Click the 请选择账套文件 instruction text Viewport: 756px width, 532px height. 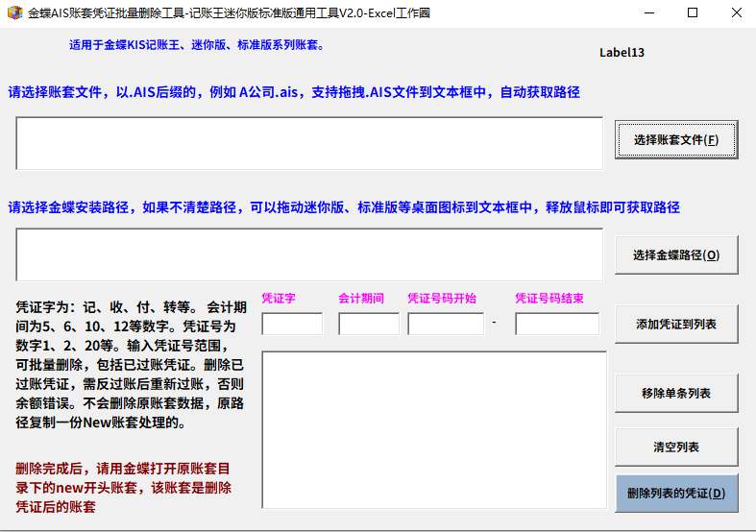point(294,92)
